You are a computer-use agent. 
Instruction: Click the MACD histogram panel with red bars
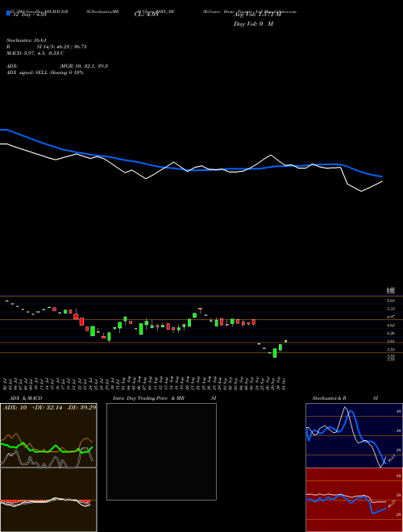48,500
